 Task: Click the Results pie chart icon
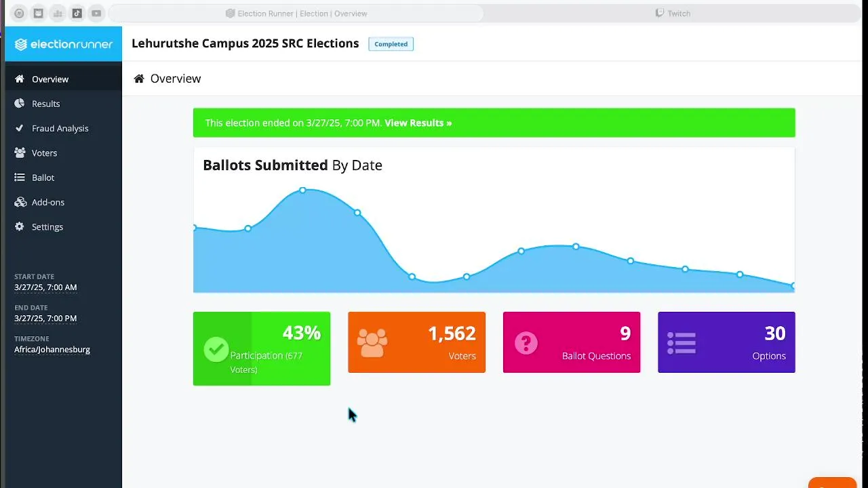click(x=20, y=104)
